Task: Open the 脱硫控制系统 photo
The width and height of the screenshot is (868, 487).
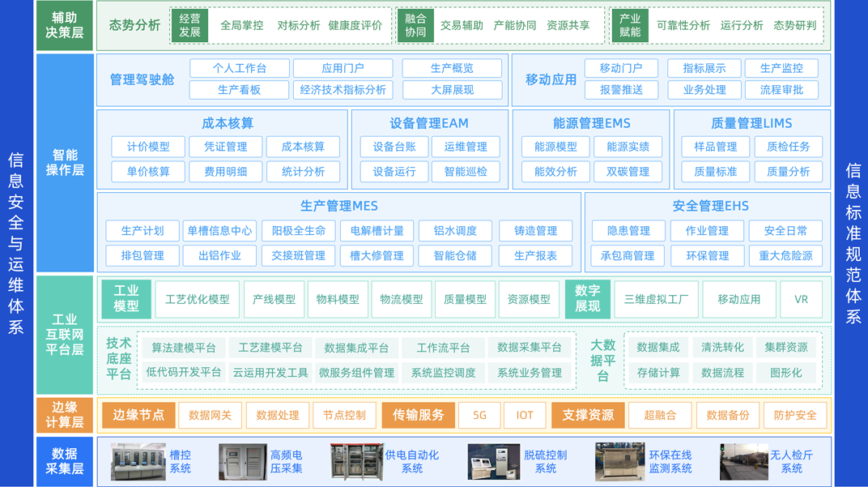Action: [493, 462]
